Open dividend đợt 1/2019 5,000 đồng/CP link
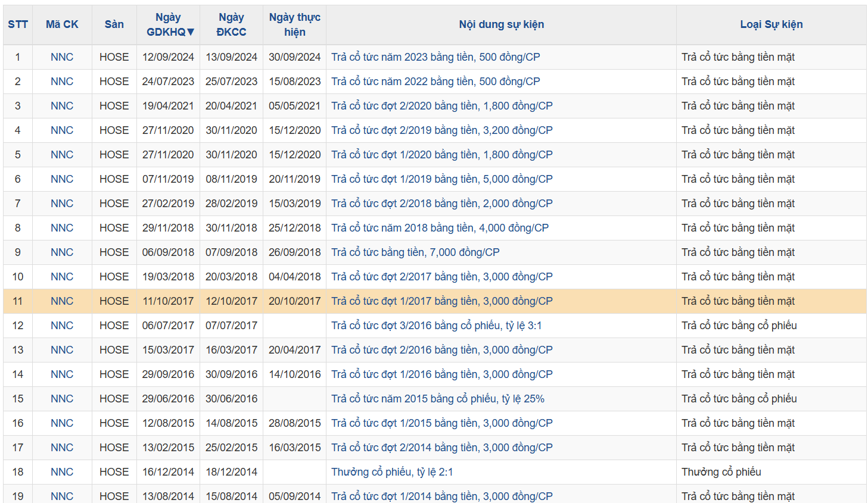This screenshot has width=868, height=503. pos(441,179)
